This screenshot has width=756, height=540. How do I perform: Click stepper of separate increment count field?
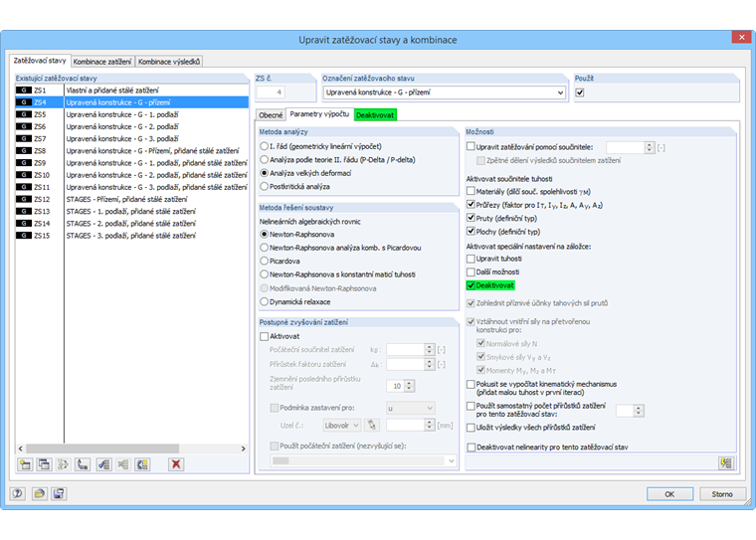coord(639,411)
